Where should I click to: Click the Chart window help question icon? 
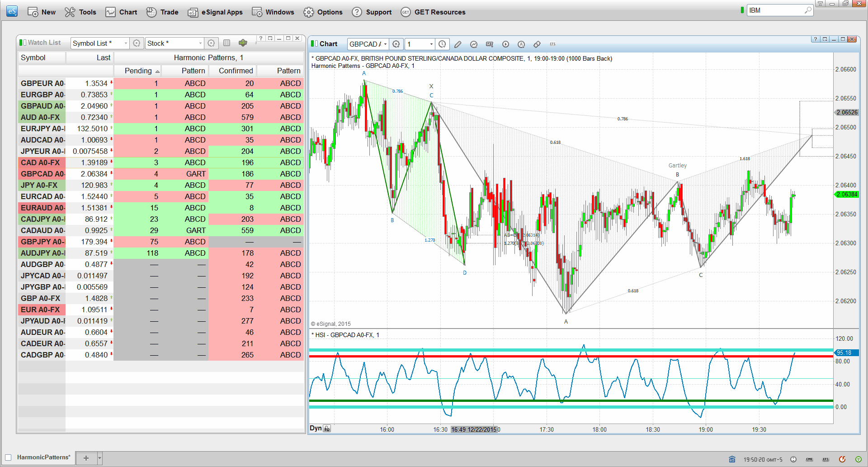pyautogui.click(x=816, y=39)
